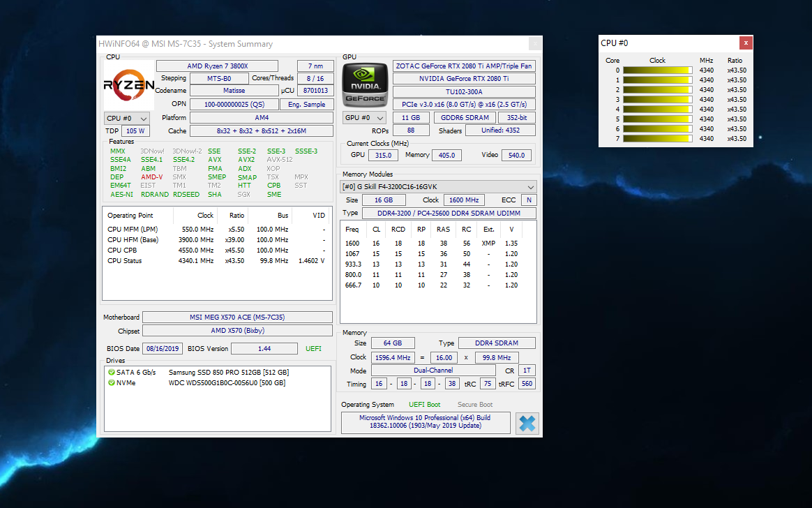Screen dimensions: 812x508
Task: Click the Video clock 540.0 value
Action: click(516, 156)
